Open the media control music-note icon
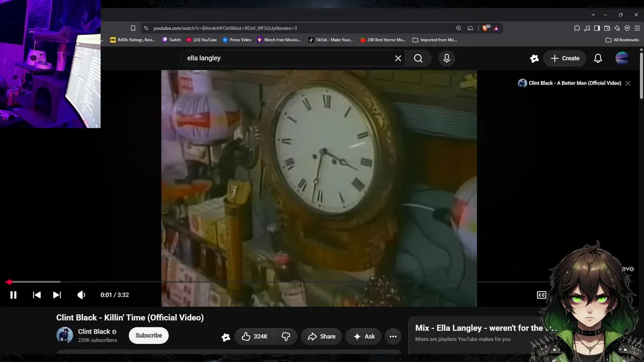 pos(587,28)
